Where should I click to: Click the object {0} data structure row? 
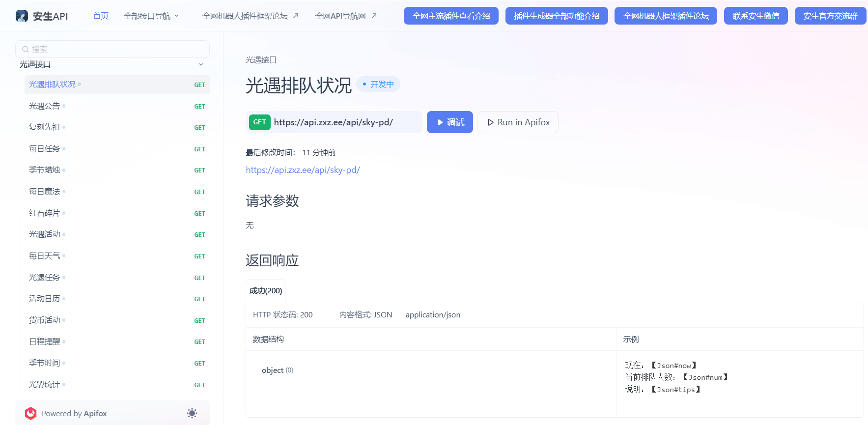[278, 370]
